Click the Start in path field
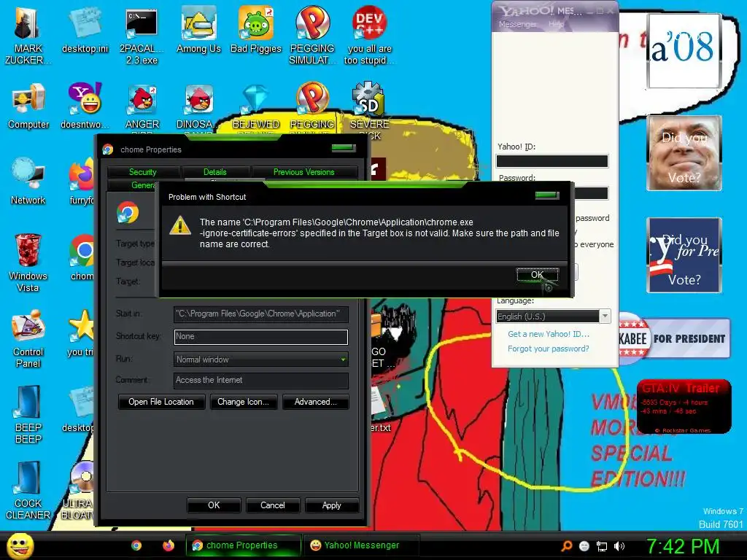 [x=261, y=314]
